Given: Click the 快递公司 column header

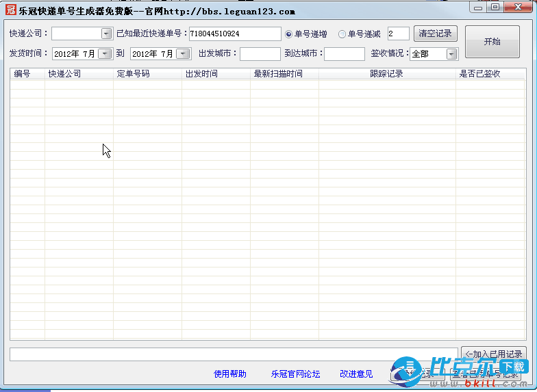Looking at the screenshot, I should 79,74.
